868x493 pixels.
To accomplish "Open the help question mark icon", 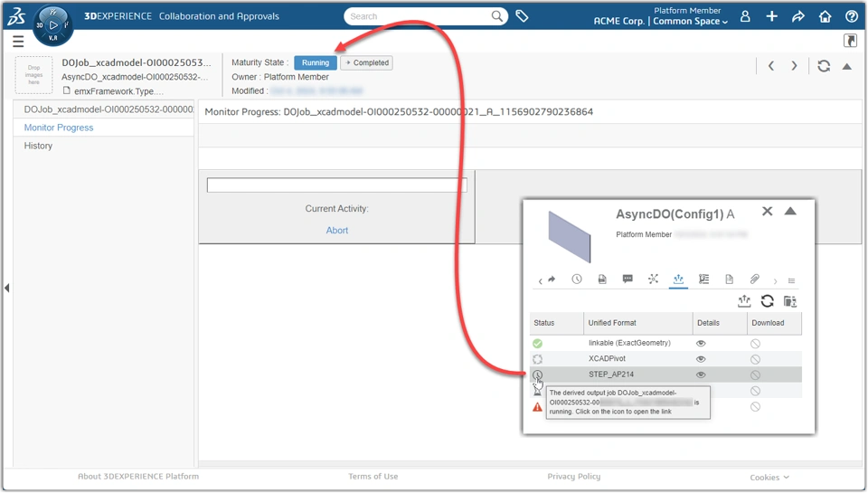I will click(x=852, y=16).
